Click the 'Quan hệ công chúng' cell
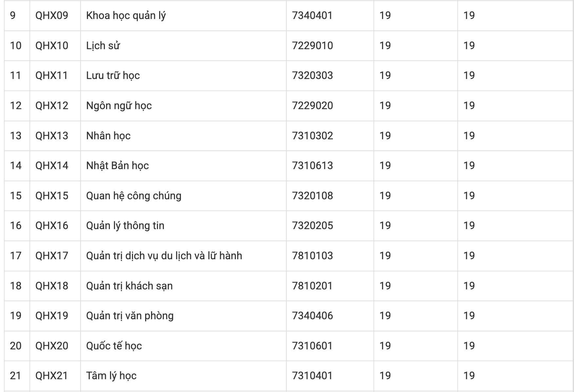Image resolution: width=574 pixels, height=392 pixels. pos(183,196)
